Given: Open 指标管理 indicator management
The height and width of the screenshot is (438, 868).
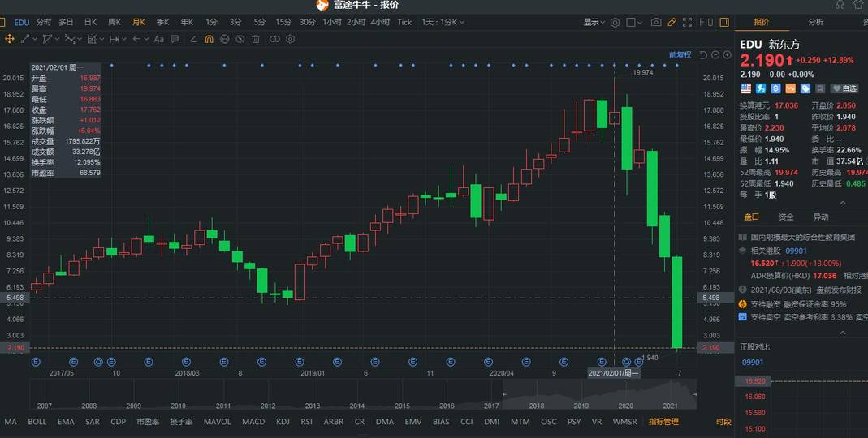Looking at the screenshot, I should pyautogui.click(x=663, y=422).
